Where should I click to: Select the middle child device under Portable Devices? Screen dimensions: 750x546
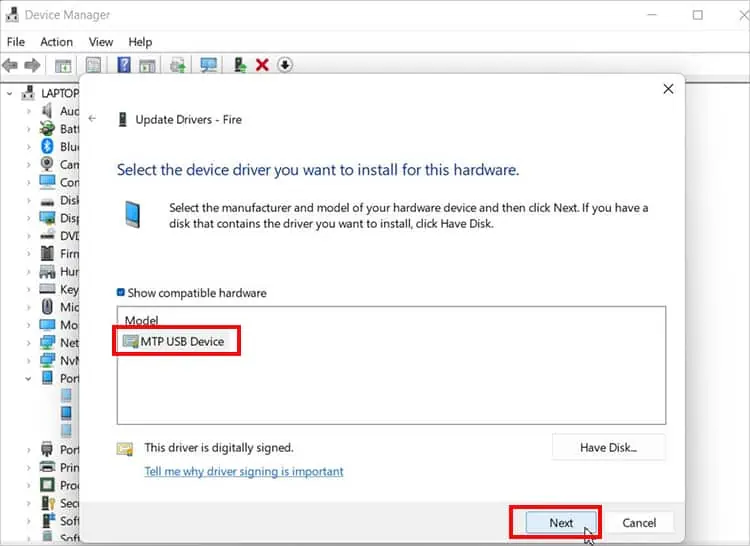pos(66,412)
